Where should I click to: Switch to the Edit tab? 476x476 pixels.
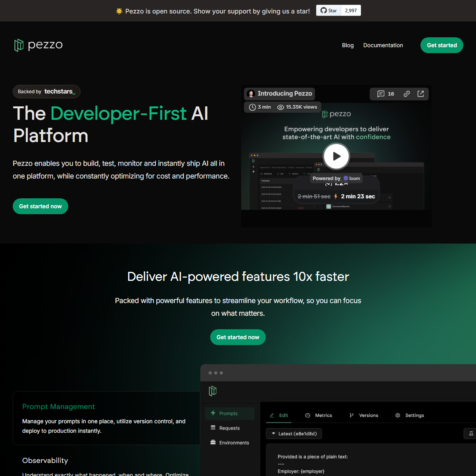(279, 415)
